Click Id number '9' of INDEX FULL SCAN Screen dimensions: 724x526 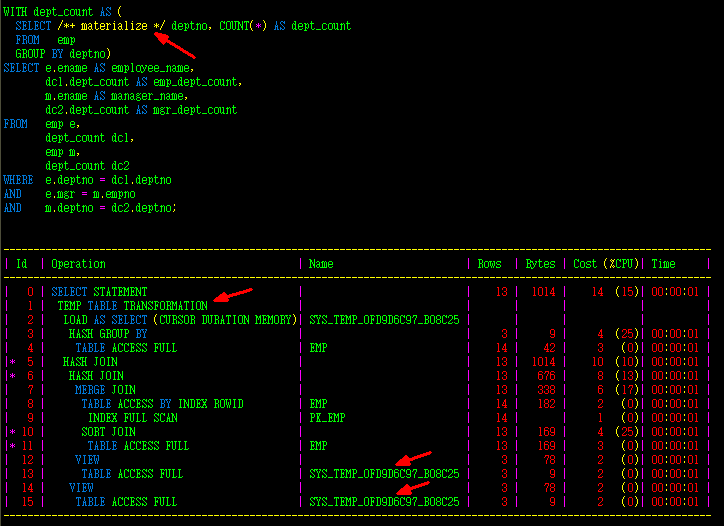(30, 418)
